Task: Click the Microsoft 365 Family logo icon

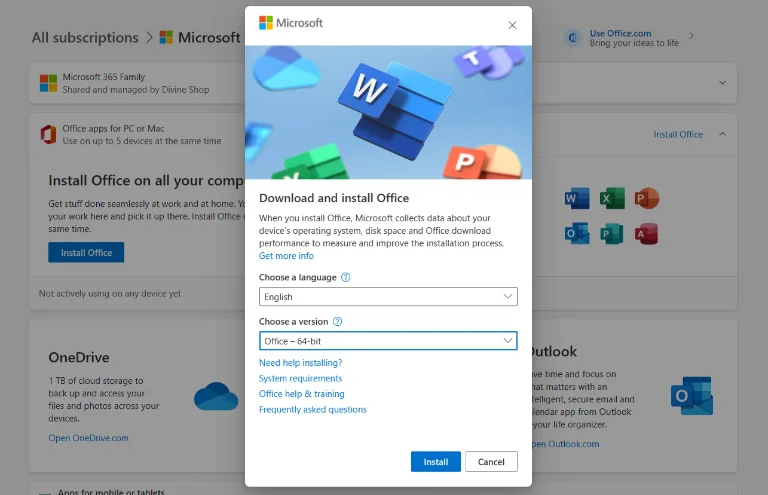Action: pyautogui.click(x=48, y=83)
